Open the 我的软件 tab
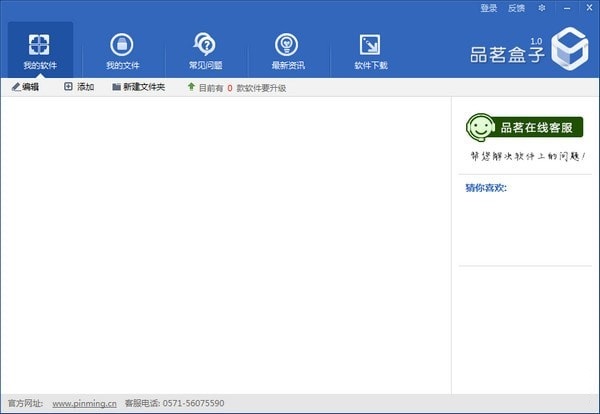The height and width of the screenshot is (414, 600). [x=40, y=50]
